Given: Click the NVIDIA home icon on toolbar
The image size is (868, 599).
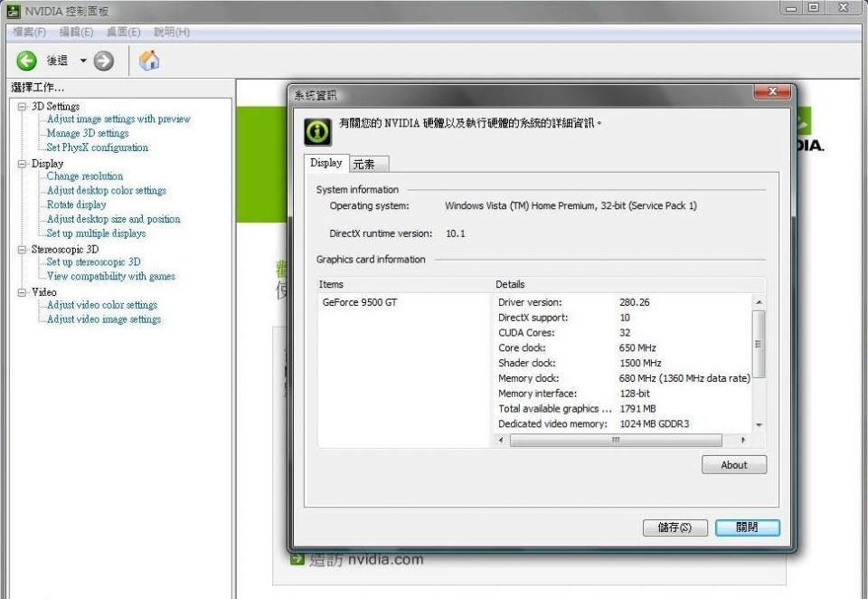Looking at the screenshot, I should (149, 61).
